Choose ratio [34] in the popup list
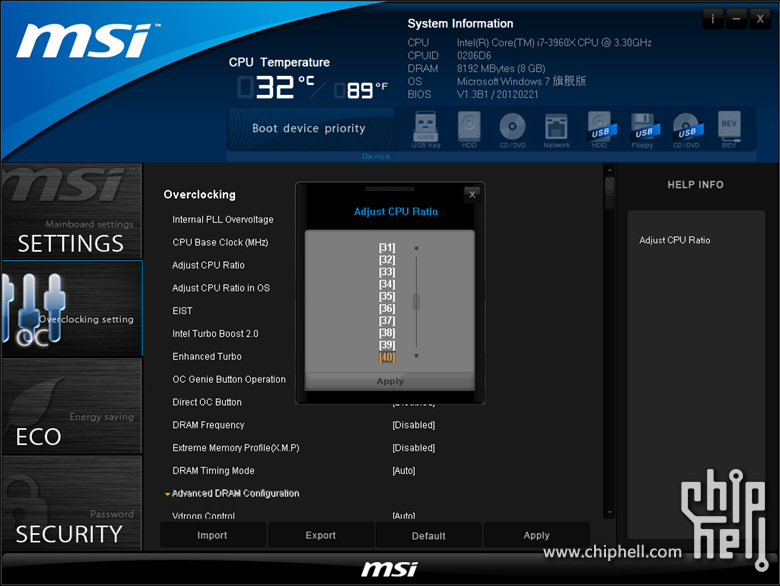 (x=387, y=284)
